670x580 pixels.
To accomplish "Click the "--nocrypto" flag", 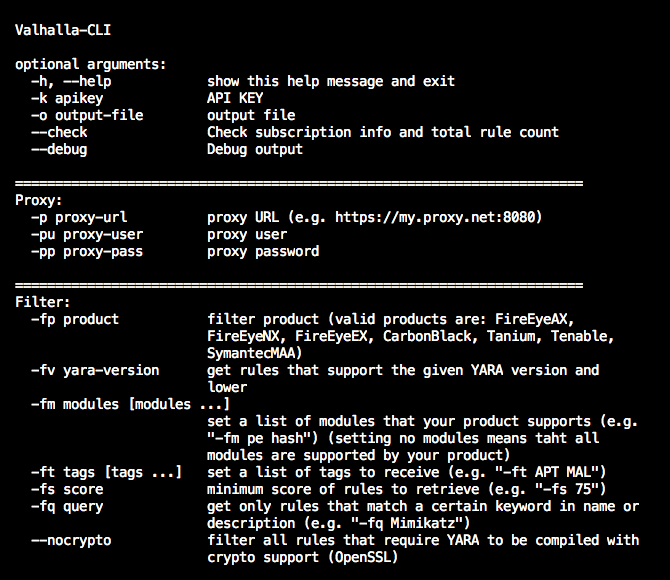I will (x=71, y=540).
